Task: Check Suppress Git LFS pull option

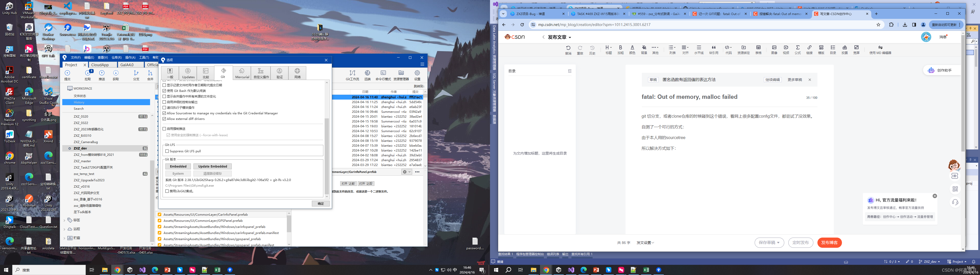Action: pyautogui.click(x=167, y=151)
